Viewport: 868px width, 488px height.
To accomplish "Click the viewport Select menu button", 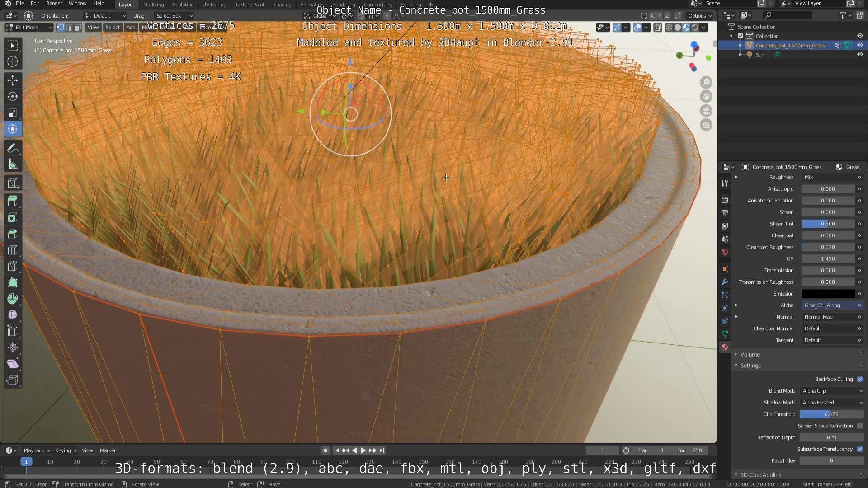I will pyautogui.click(x=113, y=28).
